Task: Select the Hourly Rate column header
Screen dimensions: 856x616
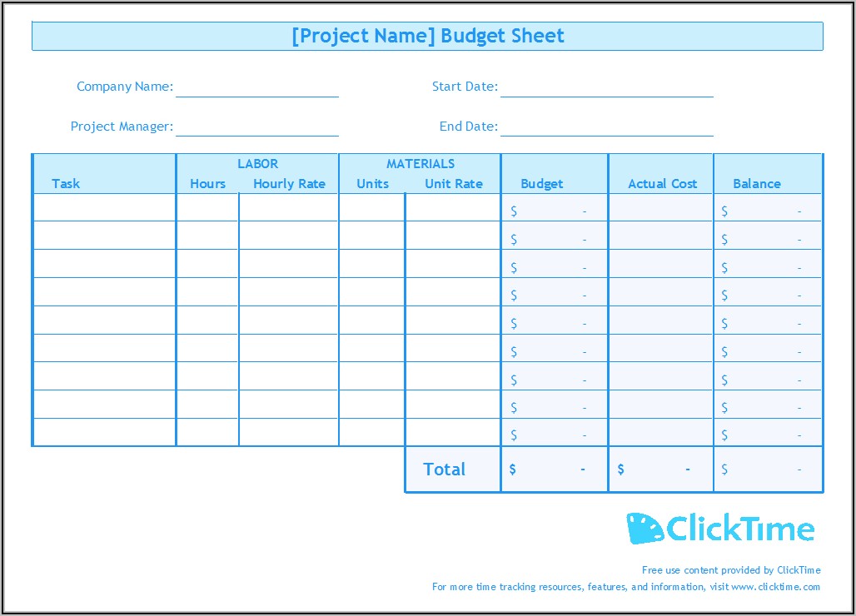Action: pyautogui.click(x=289, y=184)
